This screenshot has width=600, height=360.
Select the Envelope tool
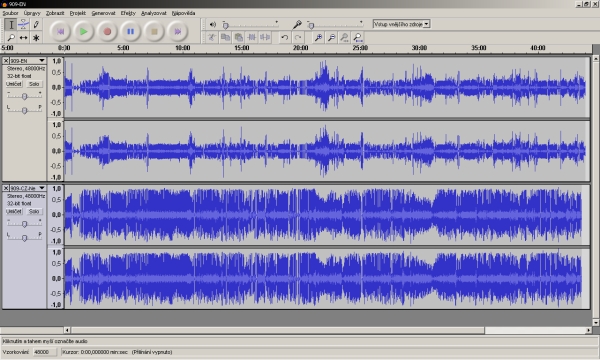[x=23, y=25]
